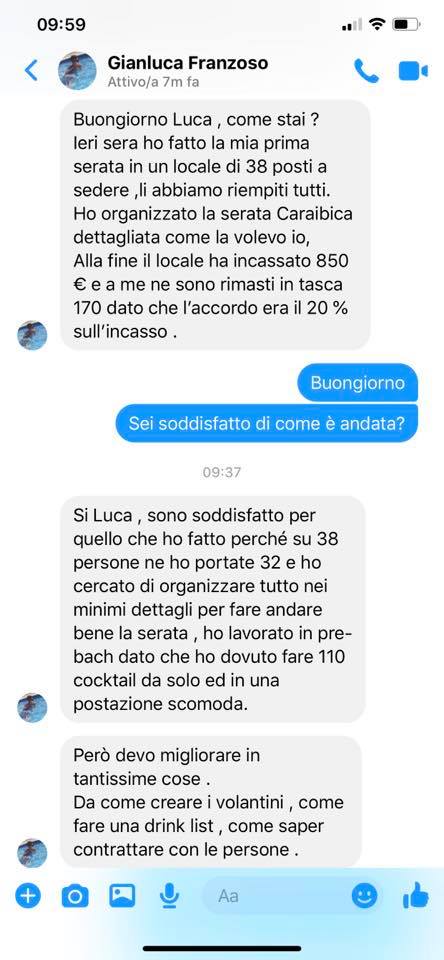
Task: Open the emoji picker smiley icon
Action: click(x=364, y=896)
